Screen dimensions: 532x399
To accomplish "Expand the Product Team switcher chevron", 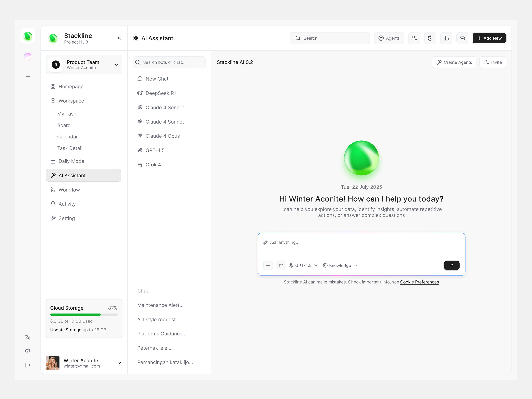I will [116, 65].
